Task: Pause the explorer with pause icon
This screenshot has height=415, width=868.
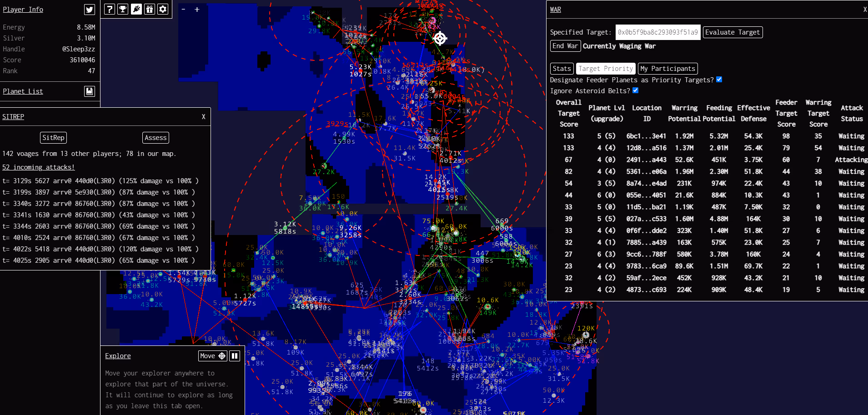Action: [x=235, y=356]
